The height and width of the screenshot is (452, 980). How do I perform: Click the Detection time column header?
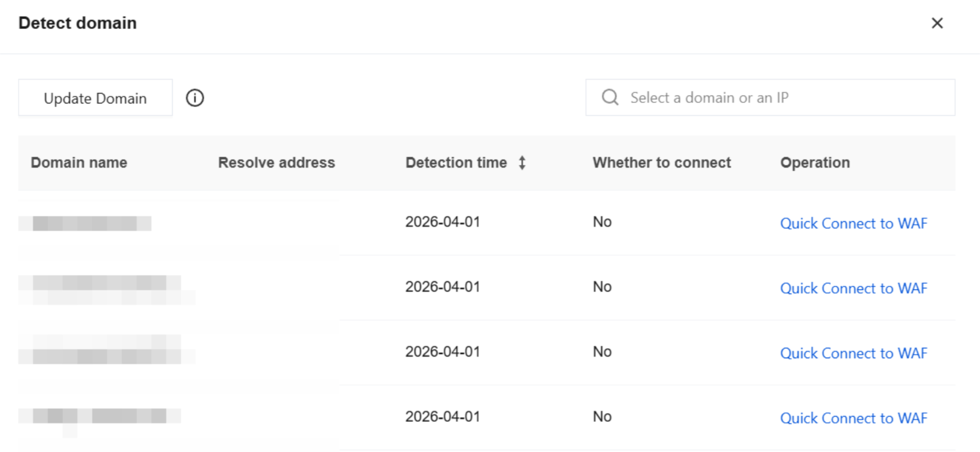click(456, 163)
